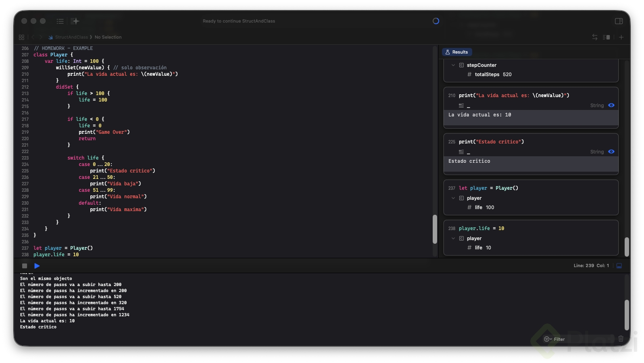
Task: Click 'Son el mismo objecto' console line
Action: tap(46, 278)
